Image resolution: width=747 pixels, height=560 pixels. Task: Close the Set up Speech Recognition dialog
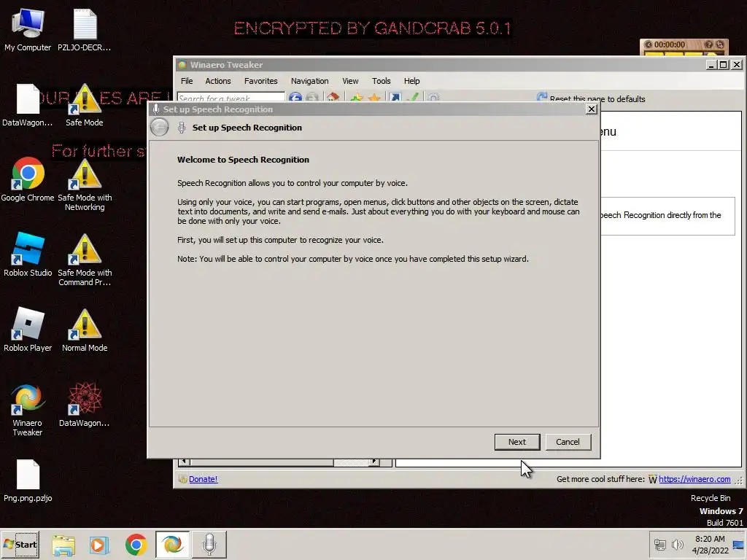tap(591, 109)
